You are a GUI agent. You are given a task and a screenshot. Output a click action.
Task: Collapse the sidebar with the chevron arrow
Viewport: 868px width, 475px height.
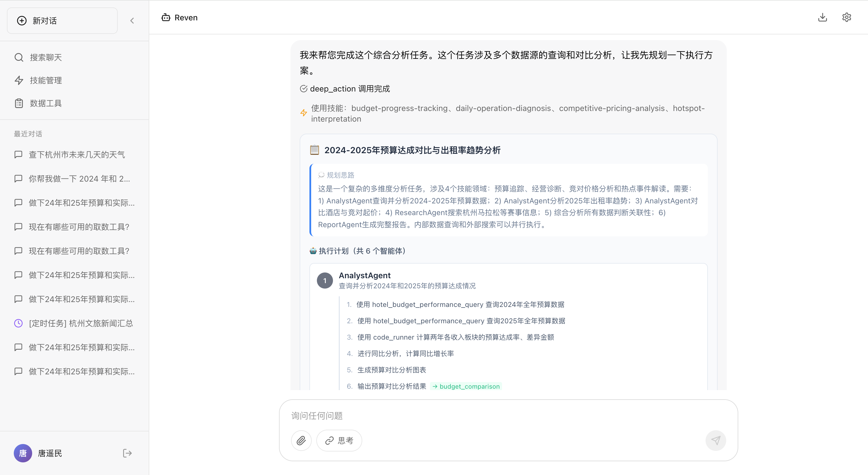click(x=132, y=20)
